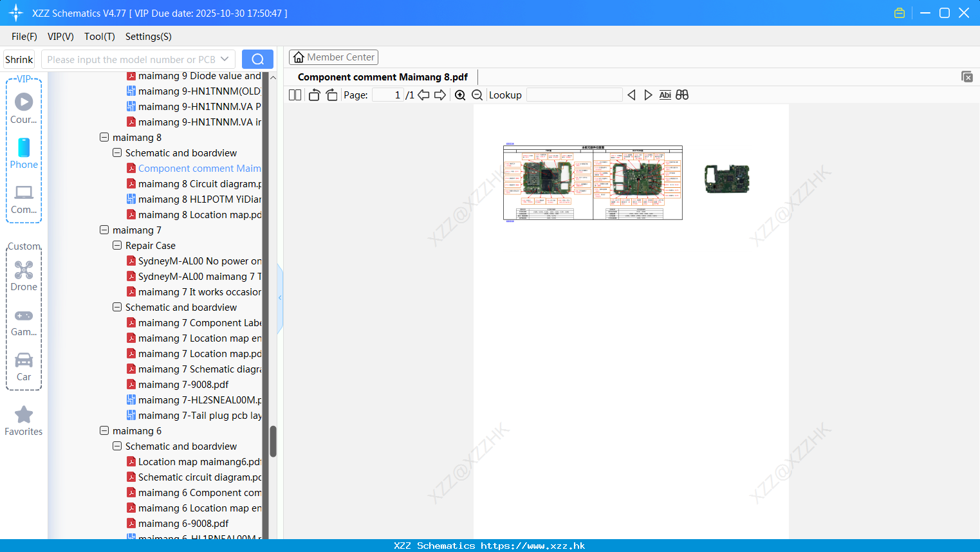Collapse maimang 8 Schematic and boardview folder
Viewport: 980px width, 552px height.
click(x=117, y=152)
